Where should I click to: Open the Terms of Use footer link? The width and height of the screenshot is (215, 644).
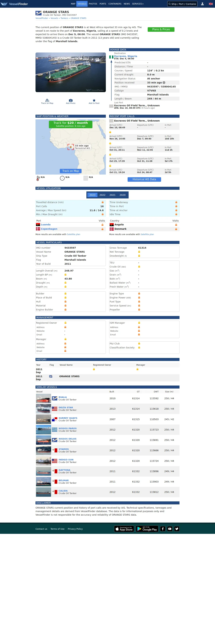(x=57, y=529)
